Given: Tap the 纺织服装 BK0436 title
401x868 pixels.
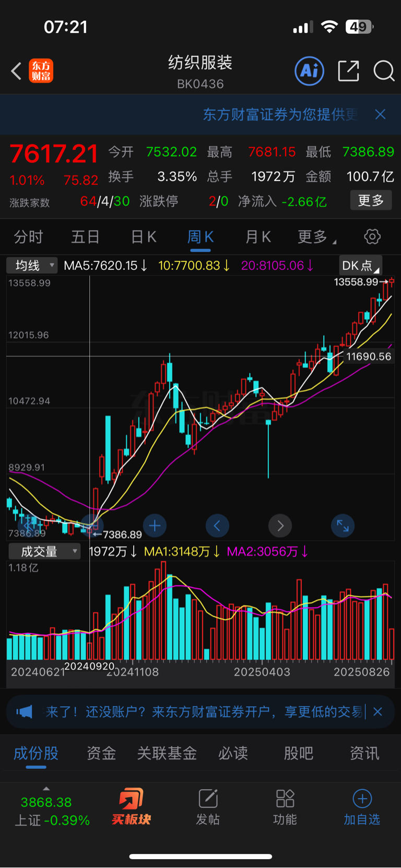Looking at the screenshot, I should (x=200, y=72).
